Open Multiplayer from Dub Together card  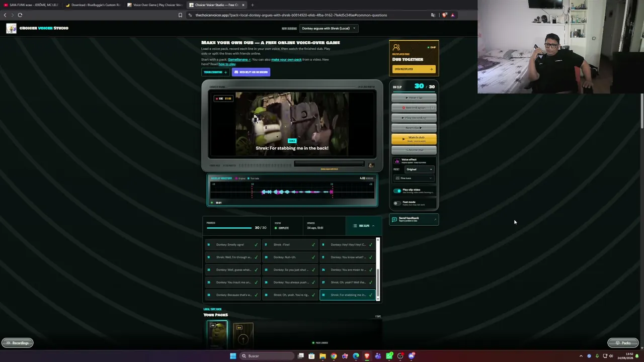(414, 69)
